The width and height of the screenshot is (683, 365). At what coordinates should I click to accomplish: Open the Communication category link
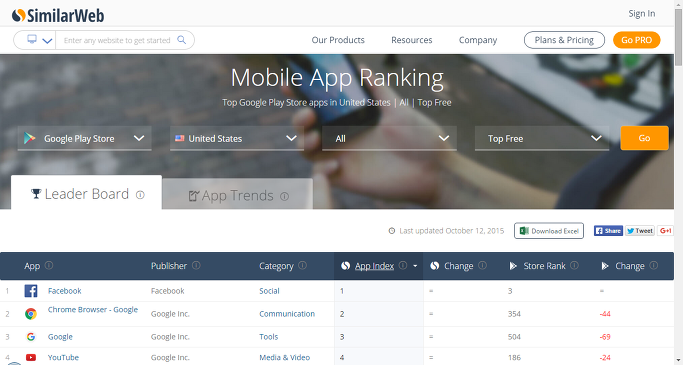click(287, 314)
